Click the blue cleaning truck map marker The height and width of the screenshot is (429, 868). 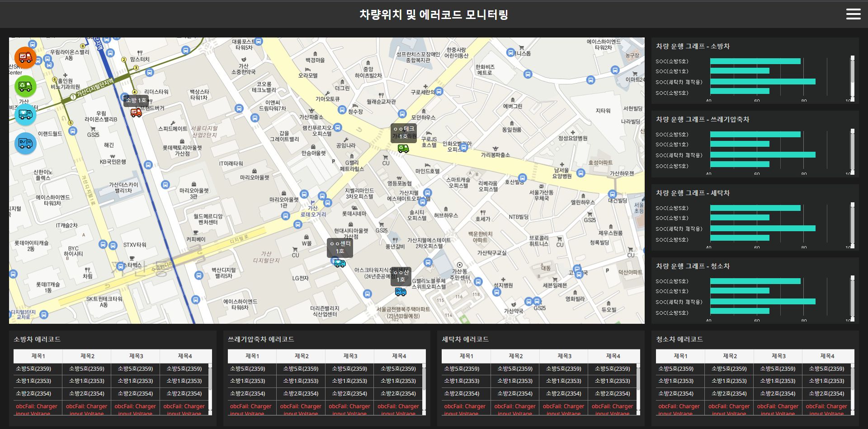click(401, 292)
